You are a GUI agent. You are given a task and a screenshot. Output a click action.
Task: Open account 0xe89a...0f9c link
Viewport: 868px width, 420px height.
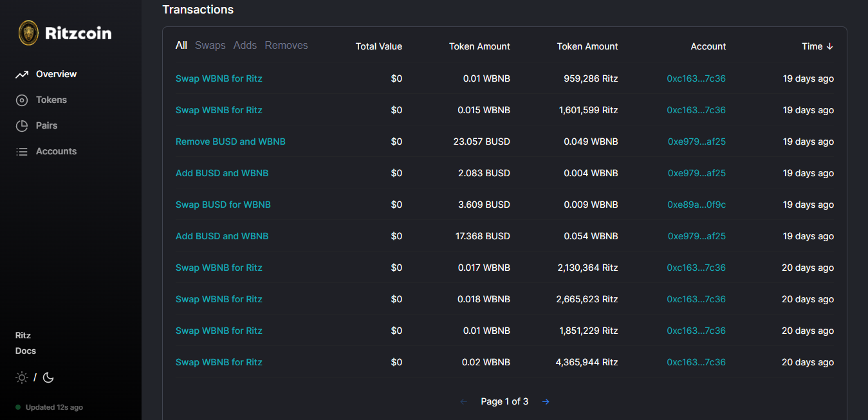pyautogui.click(x=696, y=205)
